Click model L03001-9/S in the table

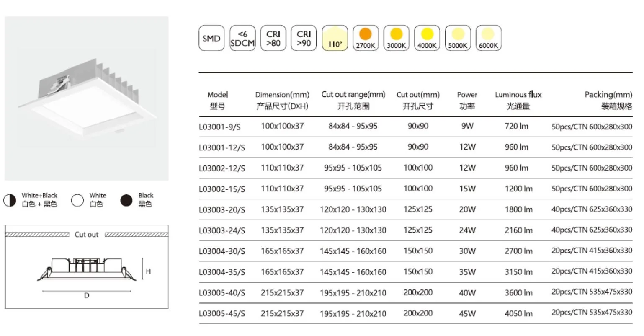point(220,127)
